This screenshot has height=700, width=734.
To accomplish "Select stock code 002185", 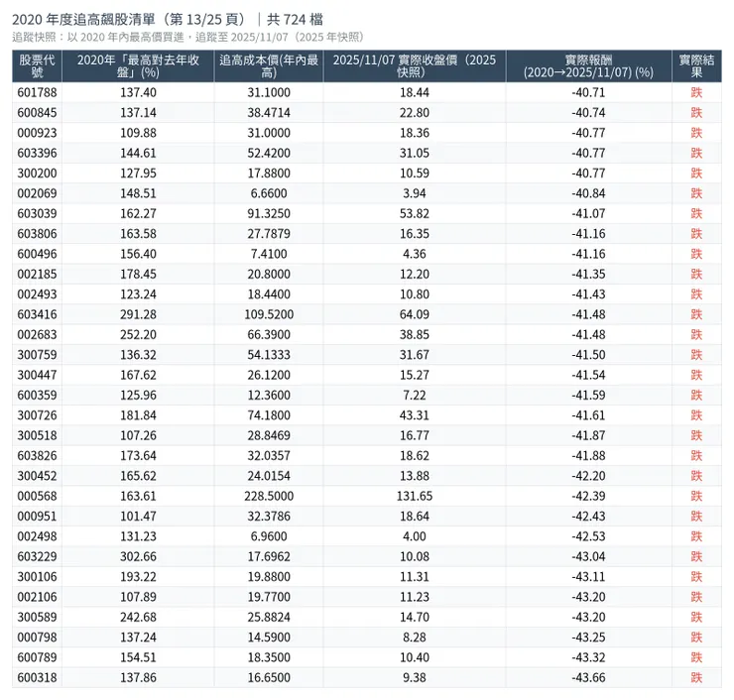I will (x=37, y=274).
